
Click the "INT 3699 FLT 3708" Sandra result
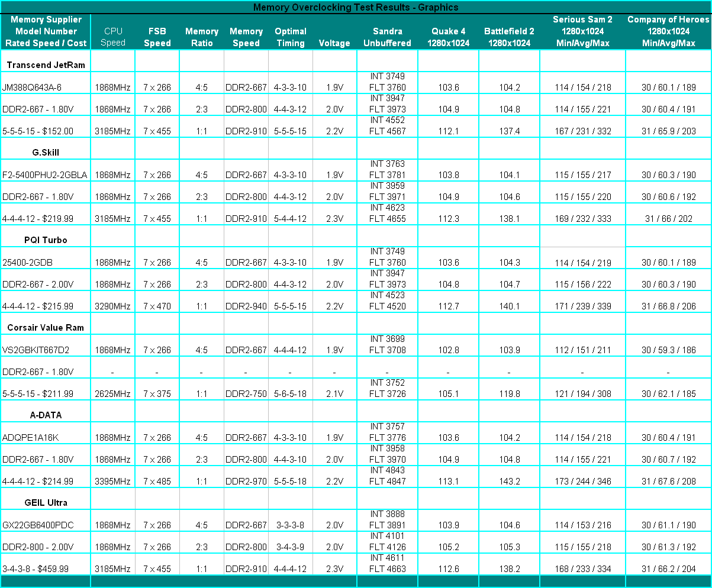[x=388, y=344]
